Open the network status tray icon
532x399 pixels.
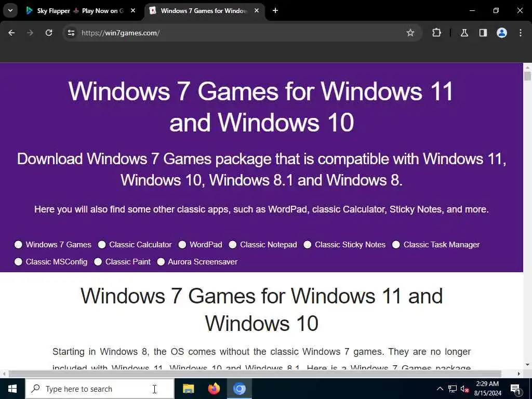click(x=453, y=389)
